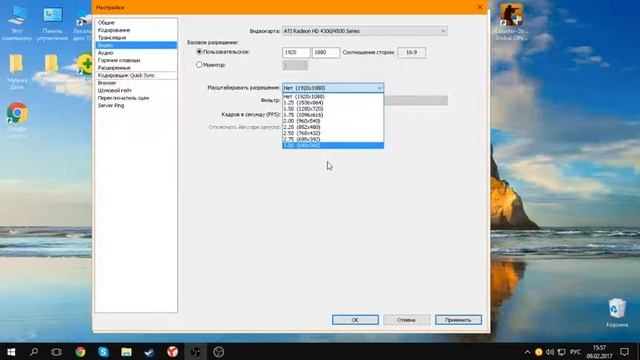Image resolution: width=640 pixels, height=360 pixels.
Task: Open the Видеокарта ATI Radeon dropdown
Action: (x=365, y=31)
